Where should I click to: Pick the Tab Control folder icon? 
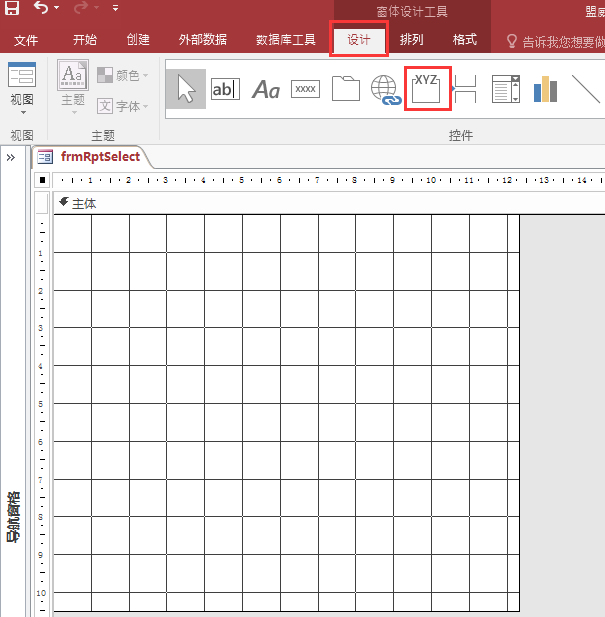[x=346, y=88]
